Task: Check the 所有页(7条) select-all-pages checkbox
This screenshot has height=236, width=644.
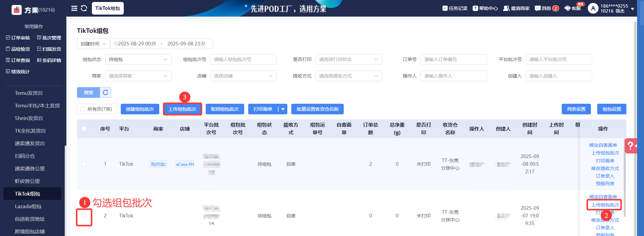Action: tap(83, 109)
